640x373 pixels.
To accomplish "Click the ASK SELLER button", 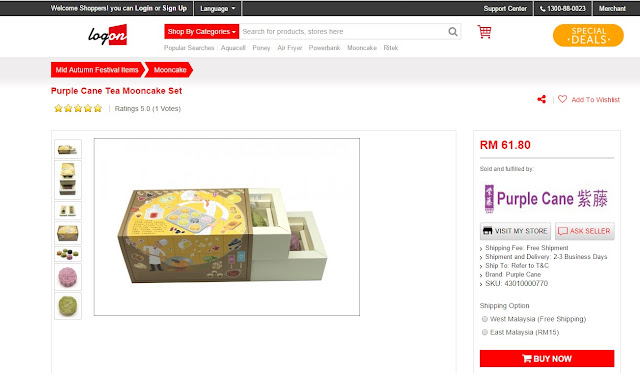I will pyautogui.click(x=584, y=231).
